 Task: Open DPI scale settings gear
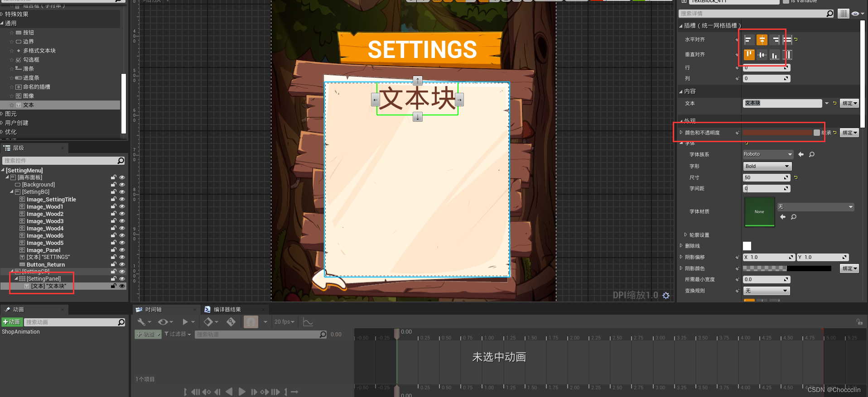point(666,296)
